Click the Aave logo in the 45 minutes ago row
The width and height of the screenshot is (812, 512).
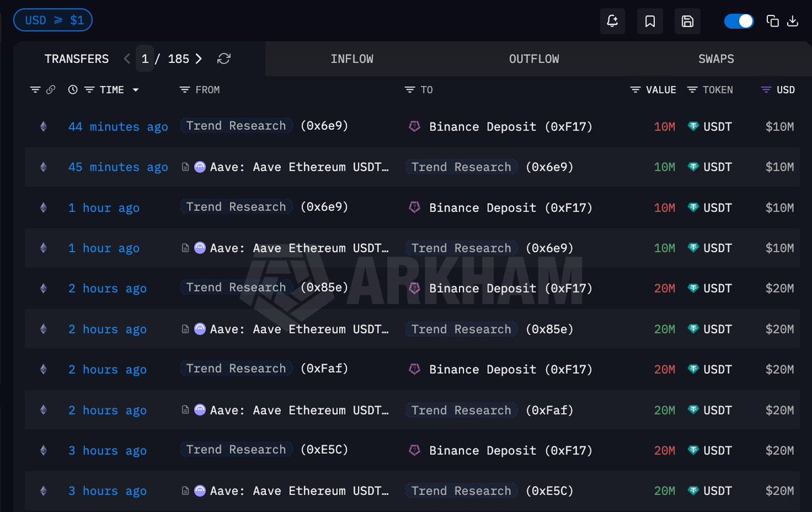(200, 167)
